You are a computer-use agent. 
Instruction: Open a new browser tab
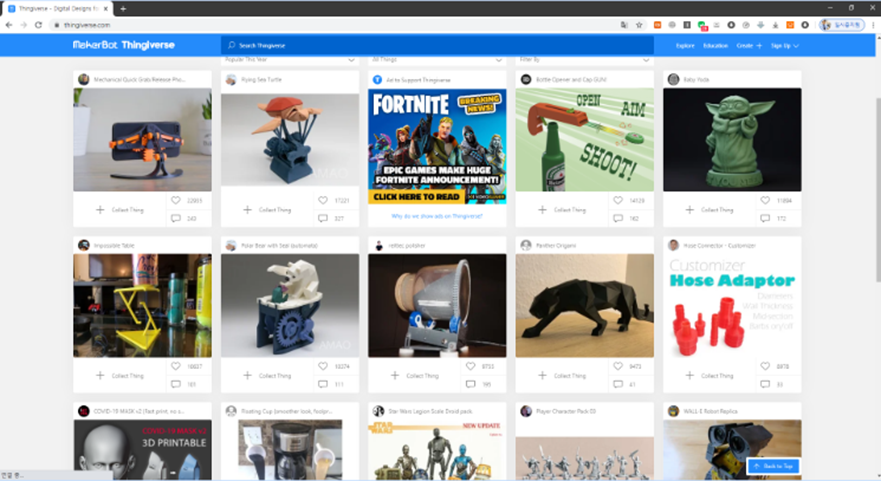123,8
